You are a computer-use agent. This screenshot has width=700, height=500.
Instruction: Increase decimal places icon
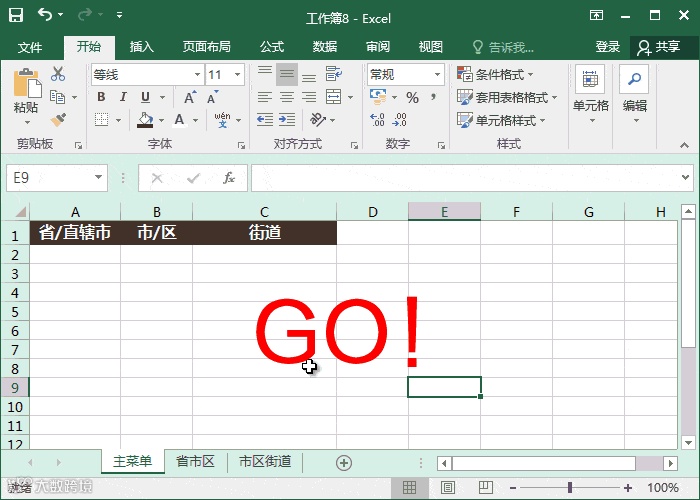[377, 120]
